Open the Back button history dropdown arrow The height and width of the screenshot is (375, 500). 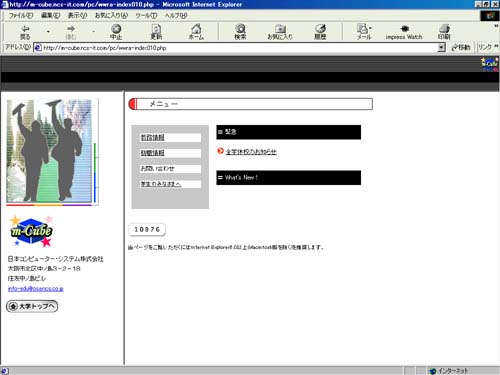(x=48, y=32)
